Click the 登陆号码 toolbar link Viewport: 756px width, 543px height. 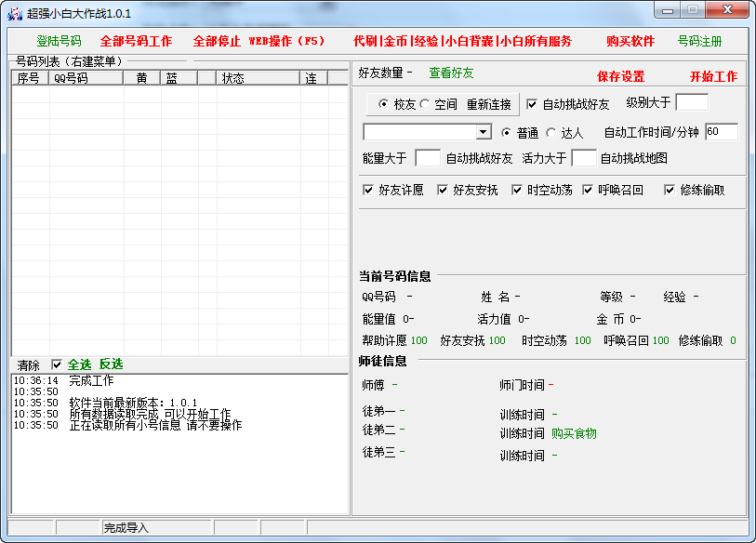[x=59, y=41]
